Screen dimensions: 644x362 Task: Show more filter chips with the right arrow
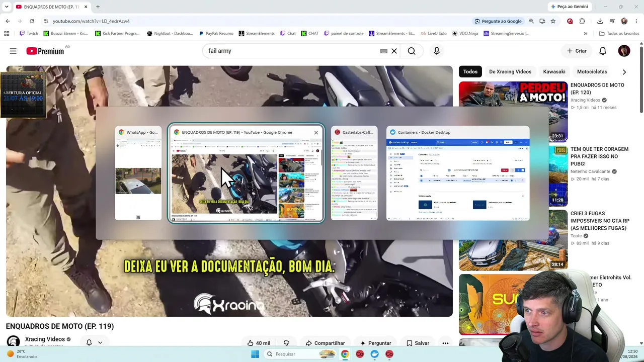click(x=624, y=71)
